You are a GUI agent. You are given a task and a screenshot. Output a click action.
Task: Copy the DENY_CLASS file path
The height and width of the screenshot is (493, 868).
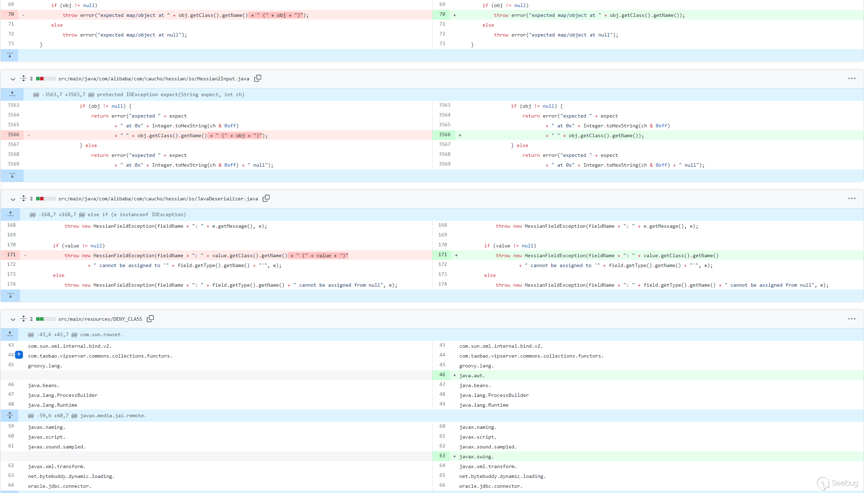click(150, 319)
